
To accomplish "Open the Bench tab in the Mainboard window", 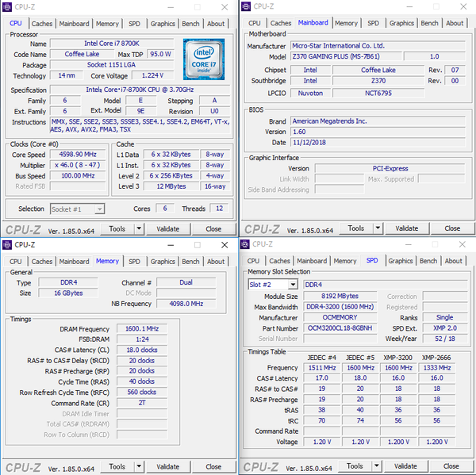I will [x=429, y=23].
